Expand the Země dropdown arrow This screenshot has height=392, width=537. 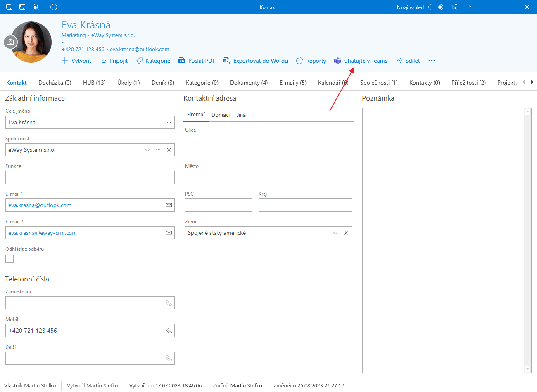(335, 233)
